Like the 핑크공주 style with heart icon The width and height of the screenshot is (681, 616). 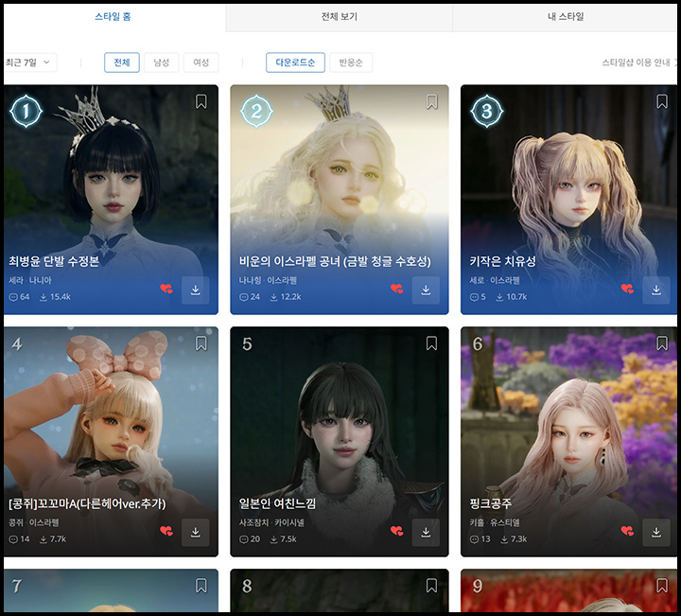[x=627, y=532]
